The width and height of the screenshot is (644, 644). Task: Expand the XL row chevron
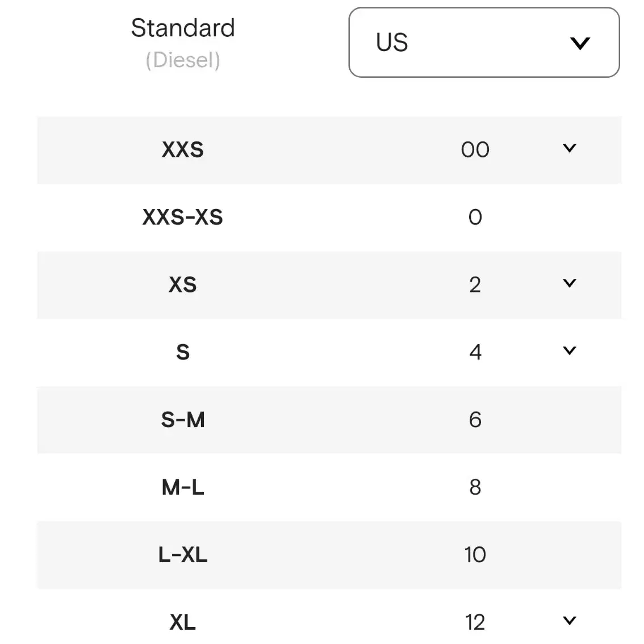[569, 620]
